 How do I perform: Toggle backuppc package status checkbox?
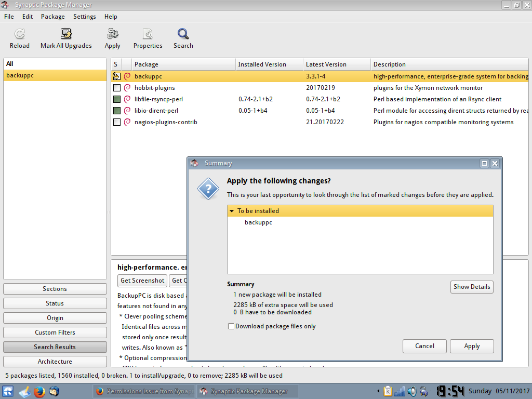[x=116, y=76]
